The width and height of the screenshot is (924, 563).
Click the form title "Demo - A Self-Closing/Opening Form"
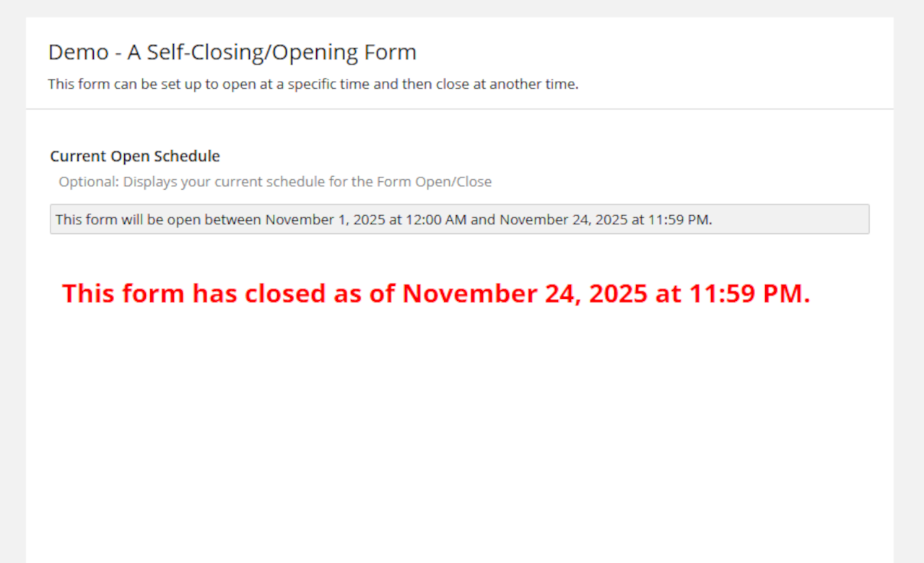tap(232, 52)
